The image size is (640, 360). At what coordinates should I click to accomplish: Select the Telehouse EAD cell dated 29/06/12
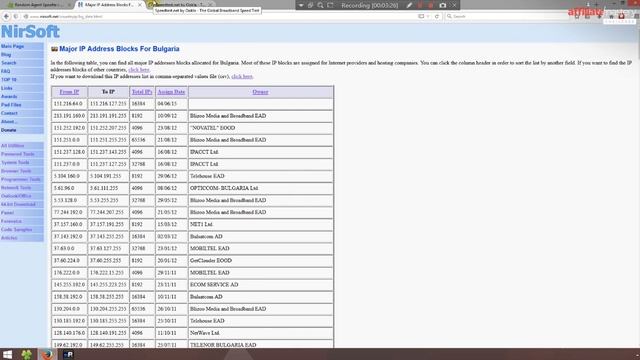pos(261,176)
